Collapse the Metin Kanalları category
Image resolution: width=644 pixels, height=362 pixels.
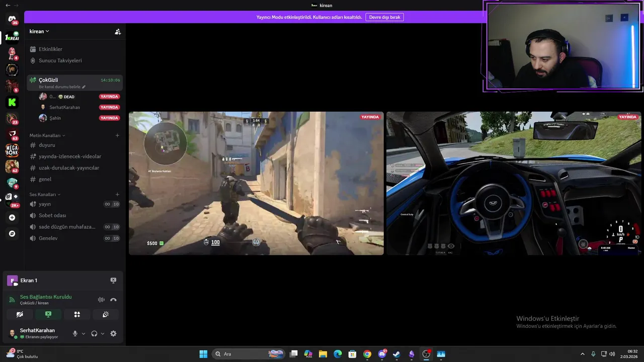[47, 135]
